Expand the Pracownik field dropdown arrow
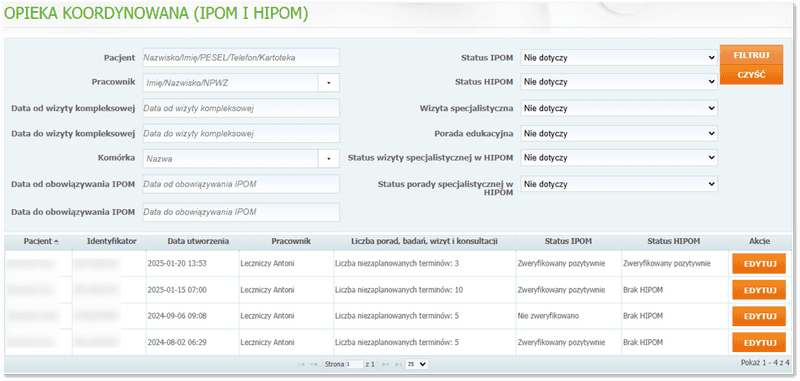800x381 pixels. click(329, 83)
